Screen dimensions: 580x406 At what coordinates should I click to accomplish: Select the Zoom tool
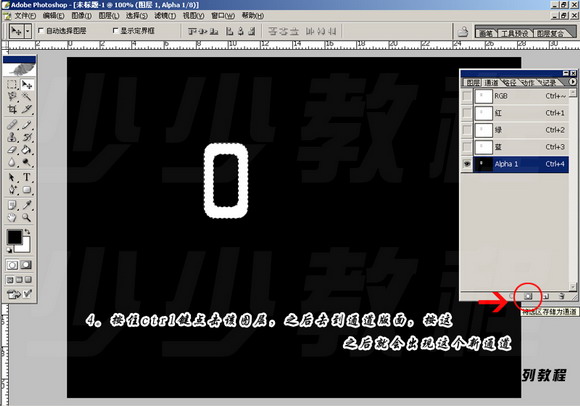pos(27,217)
